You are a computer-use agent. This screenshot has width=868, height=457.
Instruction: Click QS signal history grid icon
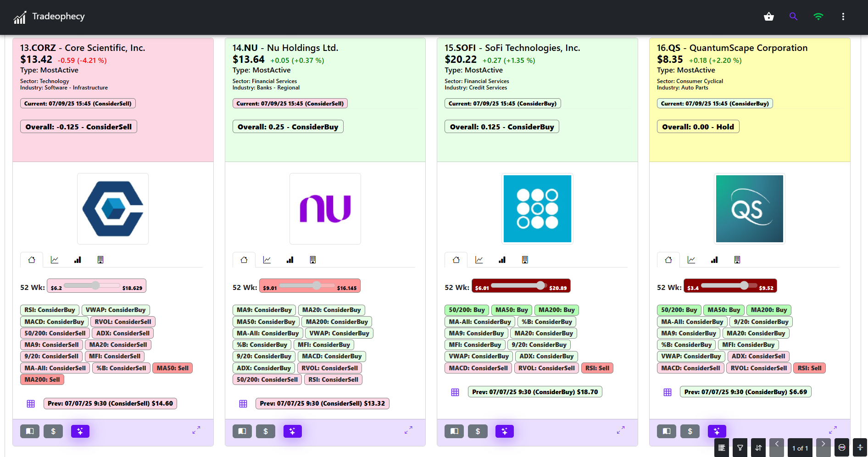668,392
